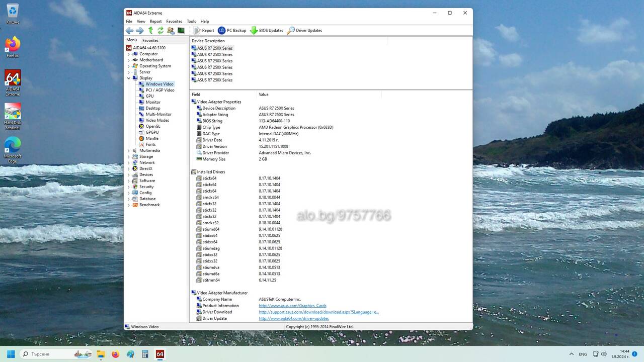Open the Report menu
The image size is (644, 362).
pos(156,22)
